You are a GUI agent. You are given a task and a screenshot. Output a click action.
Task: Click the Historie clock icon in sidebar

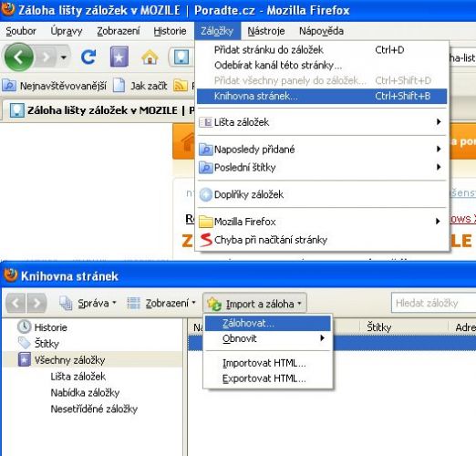(x=24, y=326)
